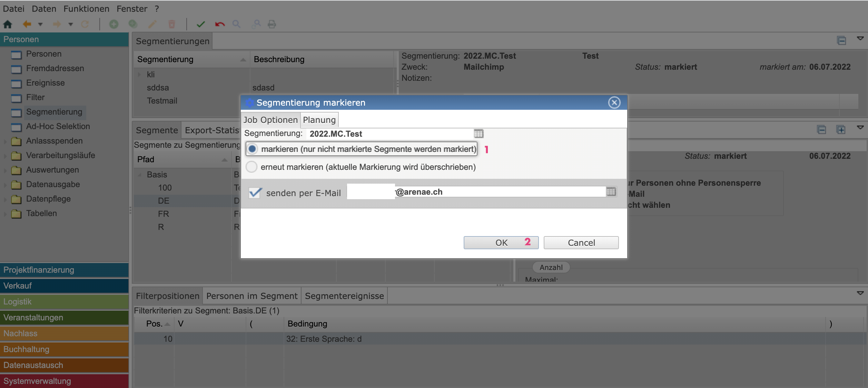Click the printer icon in toolbar
868x388 pixels.
tap(272, 24)
